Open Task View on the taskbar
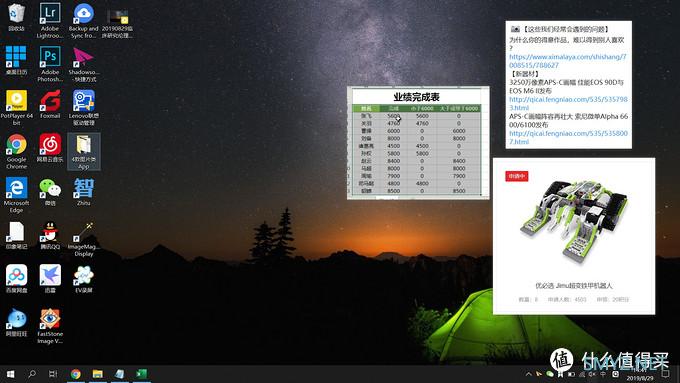 tap(53, 374)
